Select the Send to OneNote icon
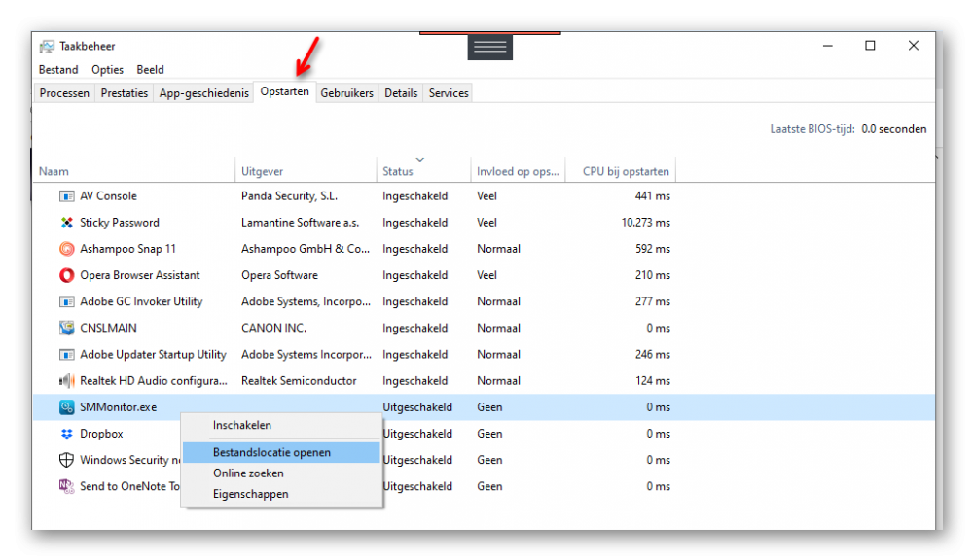The image size is (973, 560). click(66, 486)
